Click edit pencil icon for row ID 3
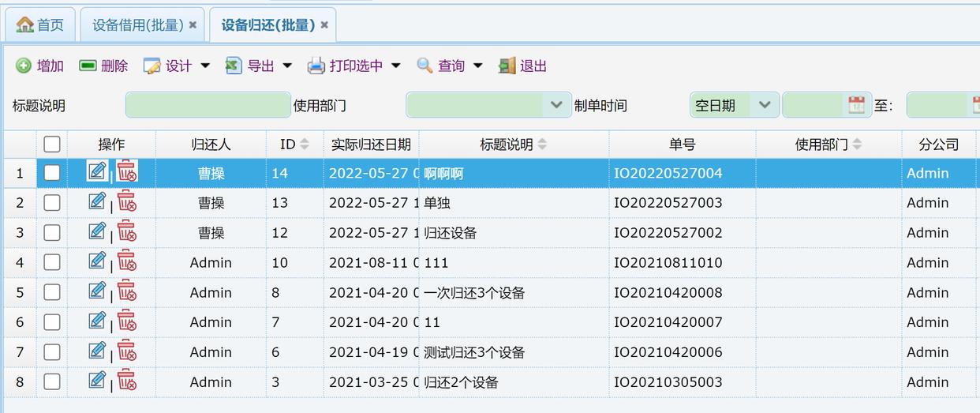This screenshot has width=980, height=413. pyautogui.click(x=97, y=381)
